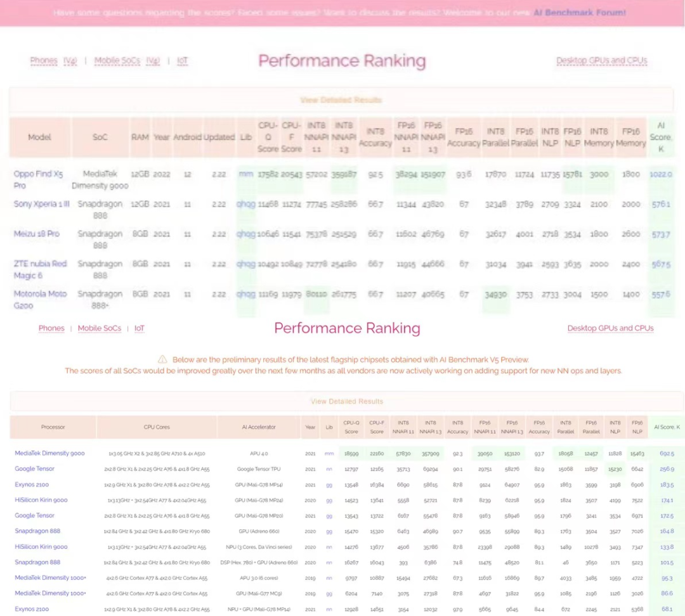Select the Sony Xperia 1 III entry

coord(42,204)
